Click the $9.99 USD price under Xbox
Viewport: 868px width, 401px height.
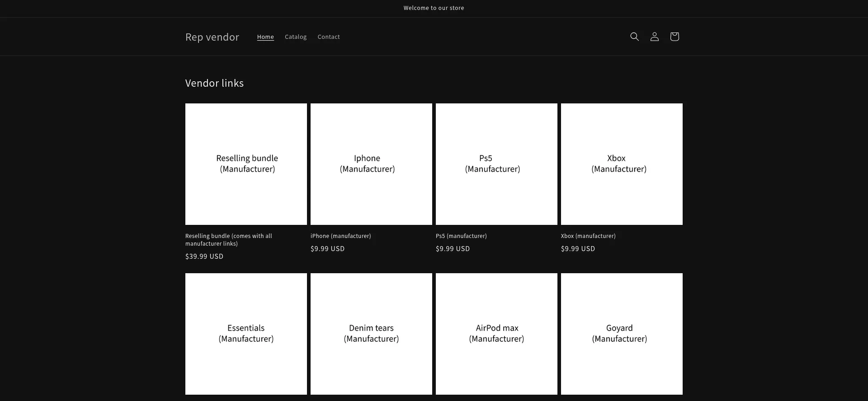(x=578, y=249)
